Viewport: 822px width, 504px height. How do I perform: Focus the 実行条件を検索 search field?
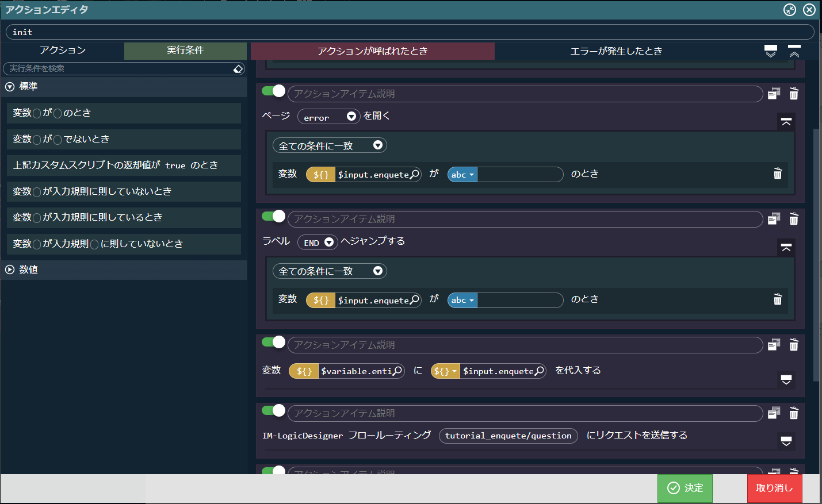pos(118,68)
